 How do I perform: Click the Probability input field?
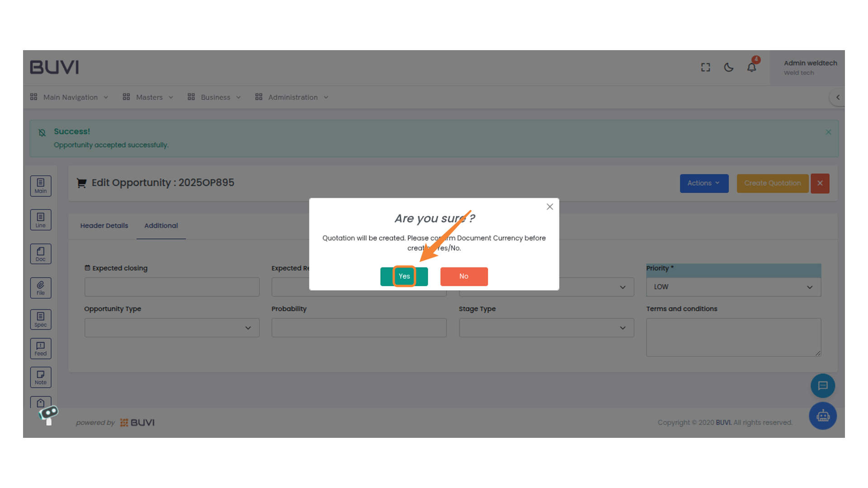point(359,328)
